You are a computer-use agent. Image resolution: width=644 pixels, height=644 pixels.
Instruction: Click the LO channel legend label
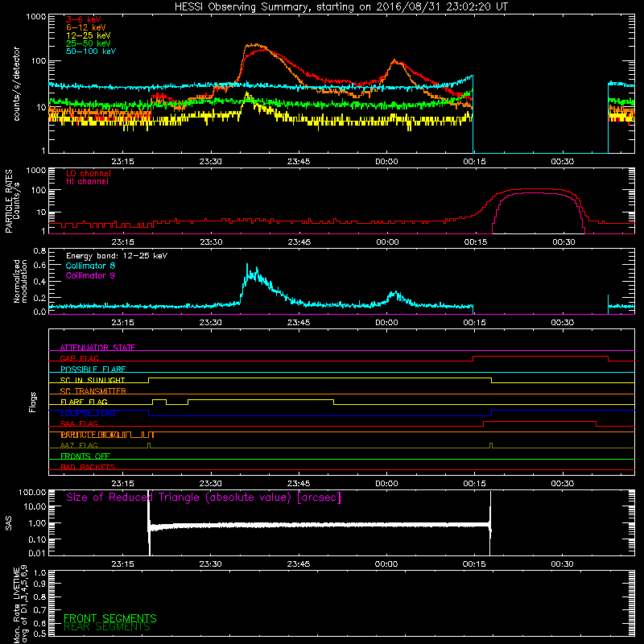click(89, 173)
